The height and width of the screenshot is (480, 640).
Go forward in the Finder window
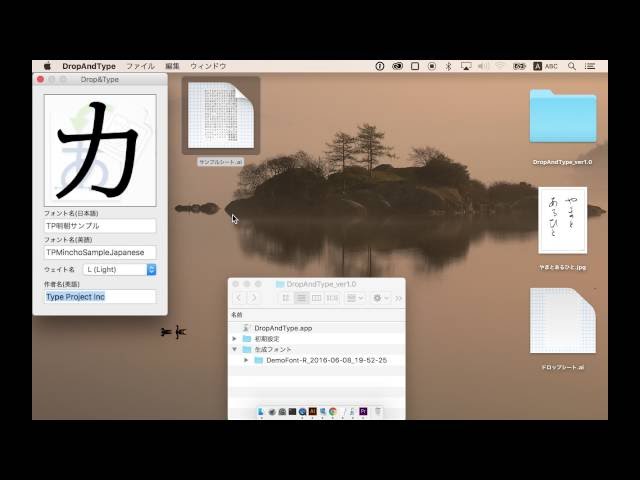pos(253,298)
